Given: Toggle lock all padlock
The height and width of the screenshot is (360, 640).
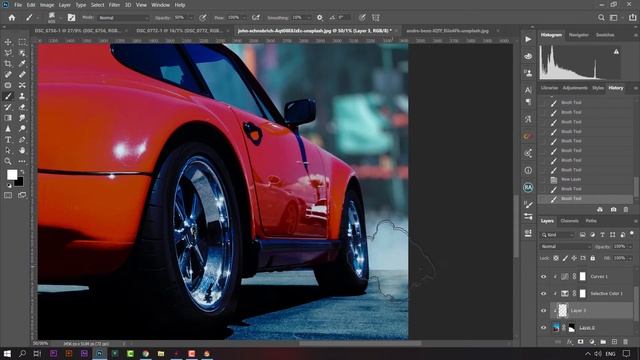Looking at the screenshot, I should pos(593,258).
